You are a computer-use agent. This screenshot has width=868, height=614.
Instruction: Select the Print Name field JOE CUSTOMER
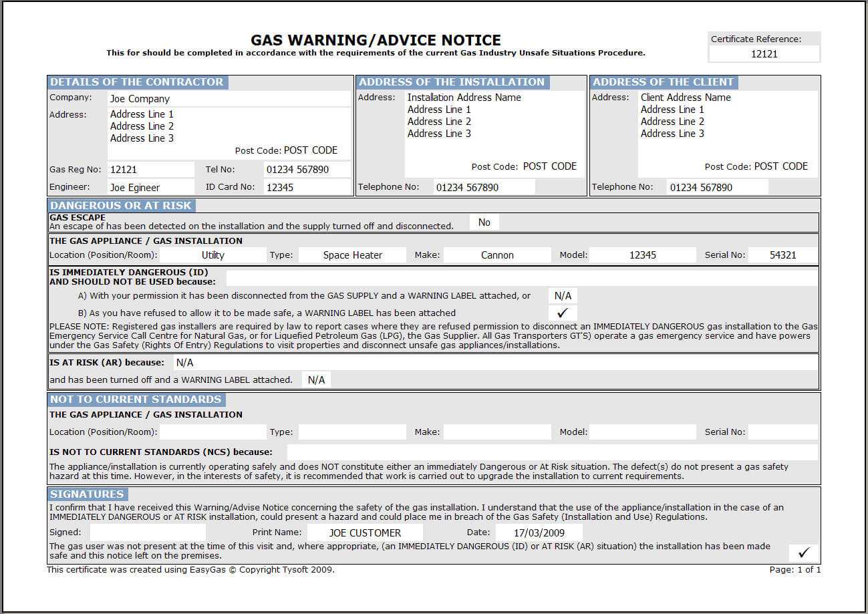(x=365, y=532)
